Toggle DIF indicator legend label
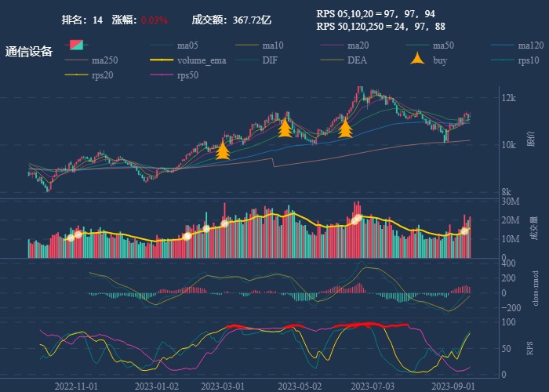 pyautogui.click(x=269, y=60)
